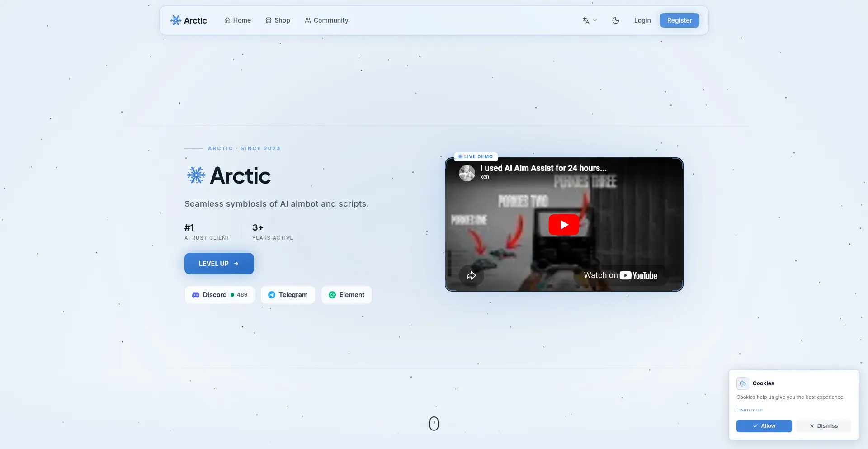Click the 'ARCTIC · SINCE 2023' label
Viewport: 868px width, 449px height.
coord(244,148)
